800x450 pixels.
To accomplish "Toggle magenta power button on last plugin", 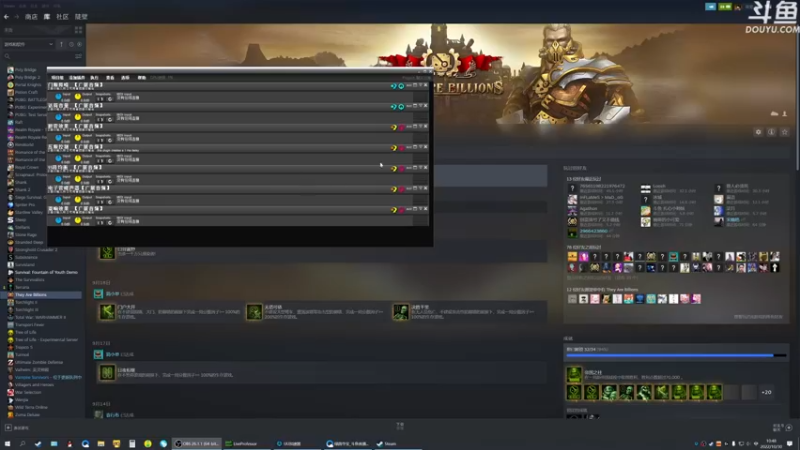I will [x=401, y=210].
